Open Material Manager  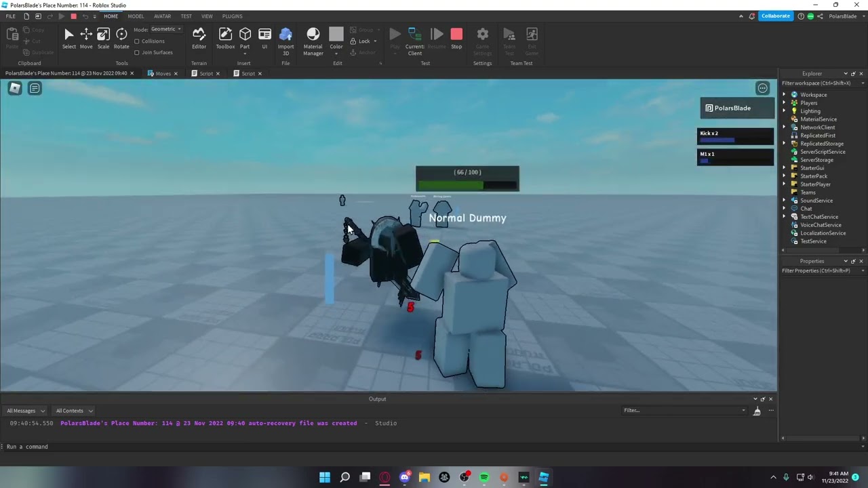[x=313, y=41]
